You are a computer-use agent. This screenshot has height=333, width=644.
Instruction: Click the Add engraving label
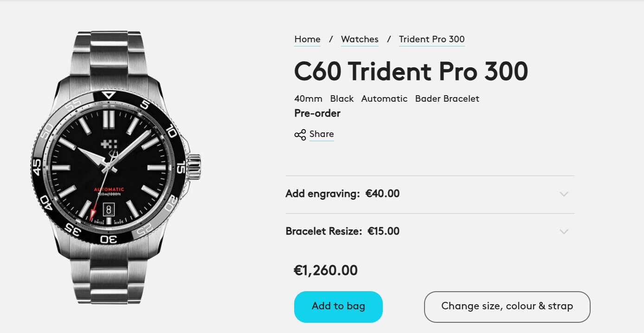(x=322, y=194)
